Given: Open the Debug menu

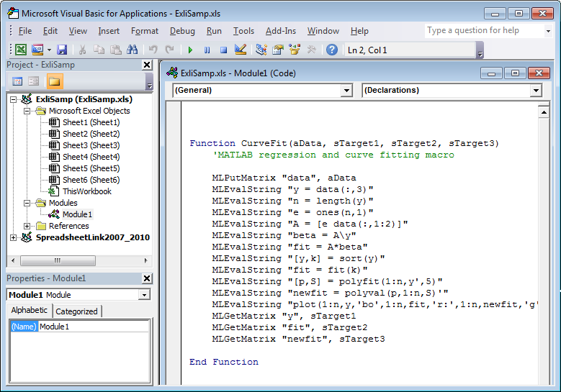Looking at the screenshot, I should point(182,31).
